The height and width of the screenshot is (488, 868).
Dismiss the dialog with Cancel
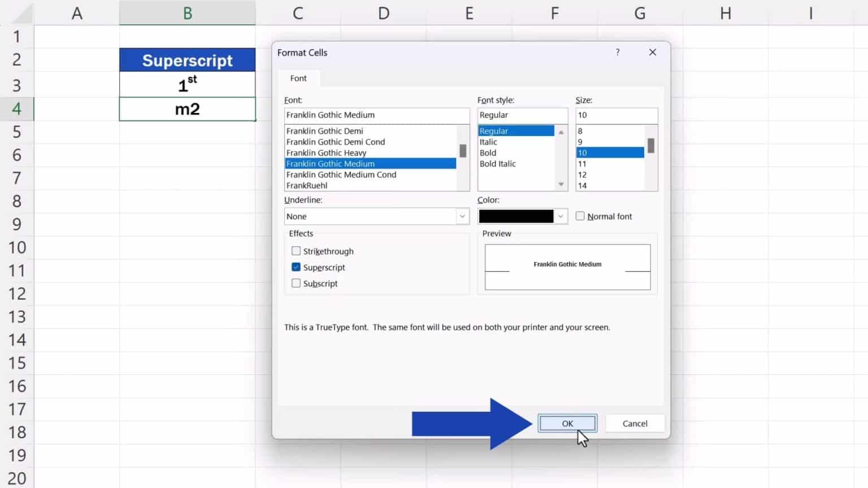pos(635,423)
